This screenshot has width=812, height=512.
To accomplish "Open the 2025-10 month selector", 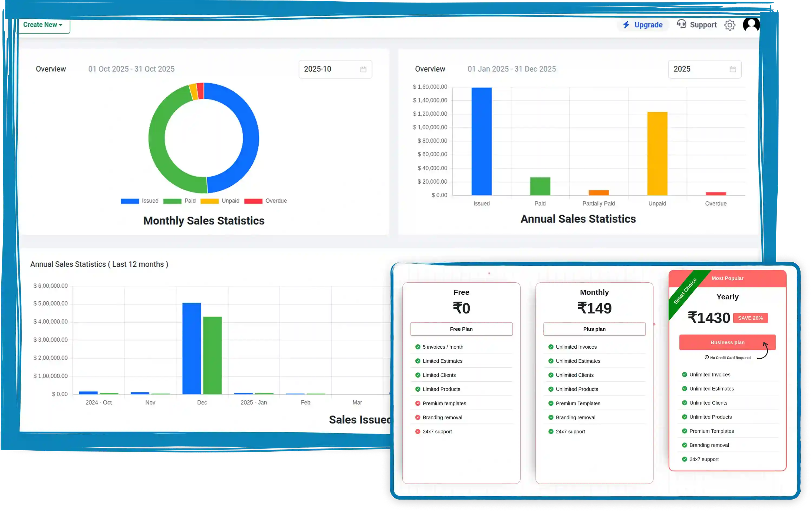I will (x=335, y=69).
